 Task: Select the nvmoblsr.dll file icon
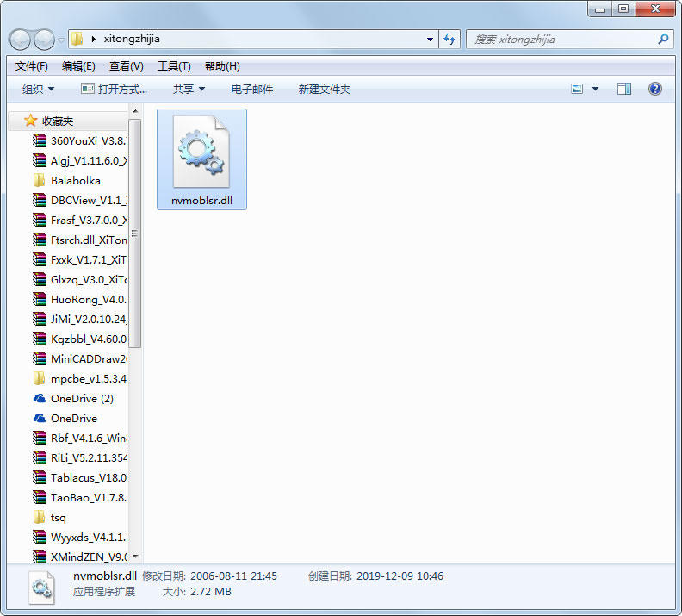pos(201,151)
